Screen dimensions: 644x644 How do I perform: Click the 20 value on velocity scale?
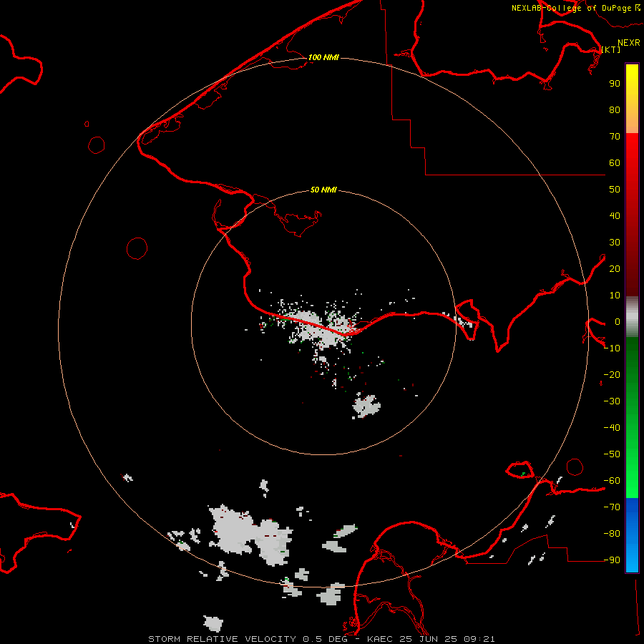point(615,268)
